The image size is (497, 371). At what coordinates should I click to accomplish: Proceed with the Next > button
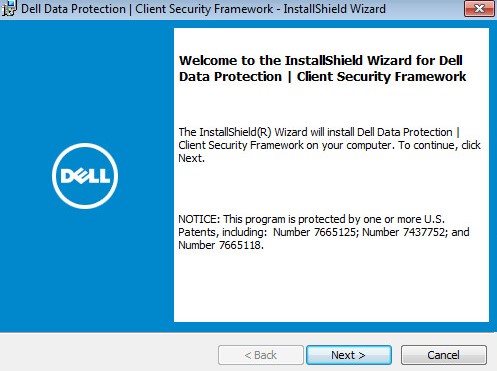(349, 355)
